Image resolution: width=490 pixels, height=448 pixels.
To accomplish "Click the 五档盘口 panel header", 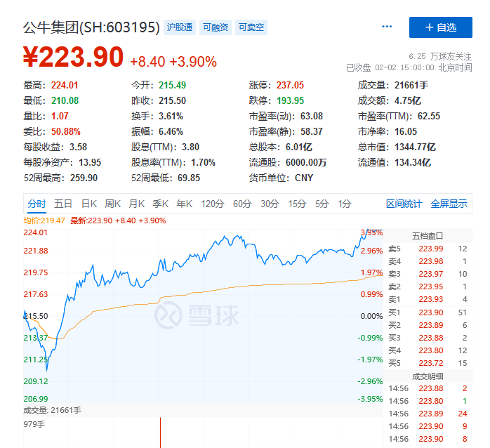I will tap(428, 236).
